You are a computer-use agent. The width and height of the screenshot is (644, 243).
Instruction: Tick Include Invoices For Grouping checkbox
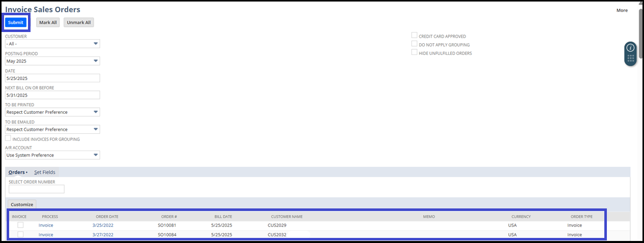8,138
